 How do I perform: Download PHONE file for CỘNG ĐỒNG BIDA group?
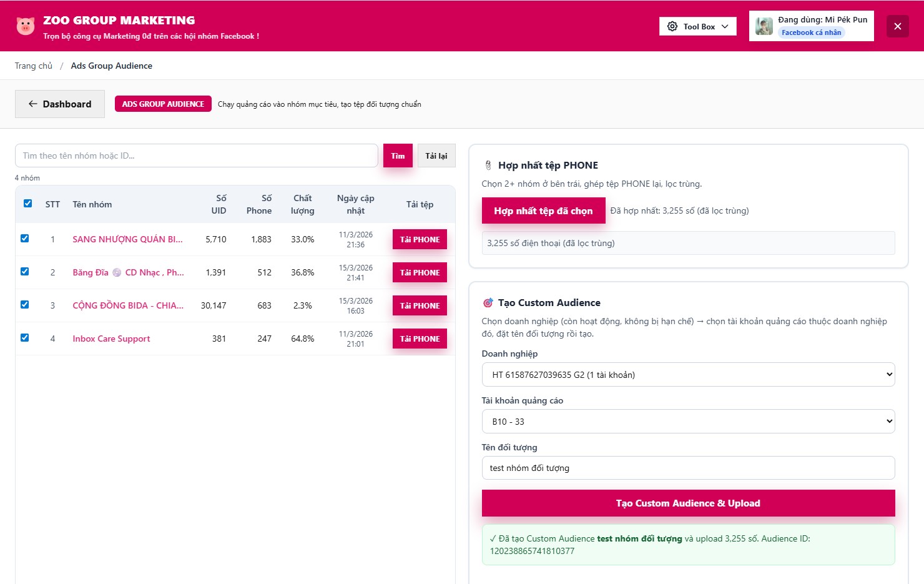[420, 305]
